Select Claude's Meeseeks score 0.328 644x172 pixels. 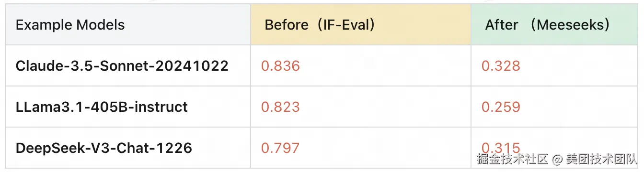[501, 66]
